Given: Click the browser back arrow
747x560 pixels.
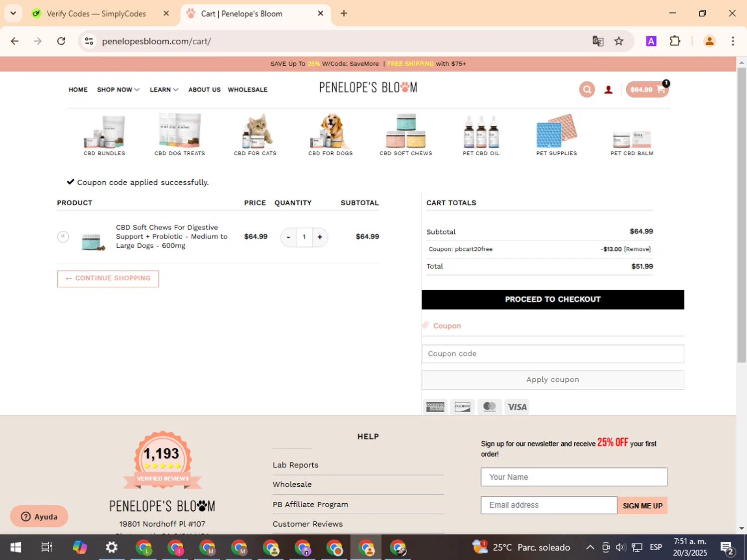Looking at the screenshot, I should coord(14,41).
